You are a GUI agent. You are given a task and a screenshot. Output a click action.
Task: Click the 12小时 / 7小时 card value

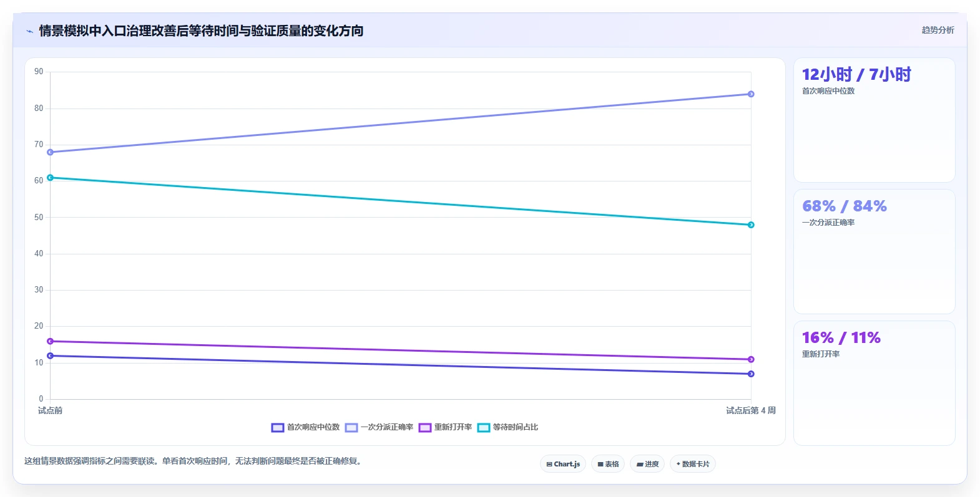(856, 75)
